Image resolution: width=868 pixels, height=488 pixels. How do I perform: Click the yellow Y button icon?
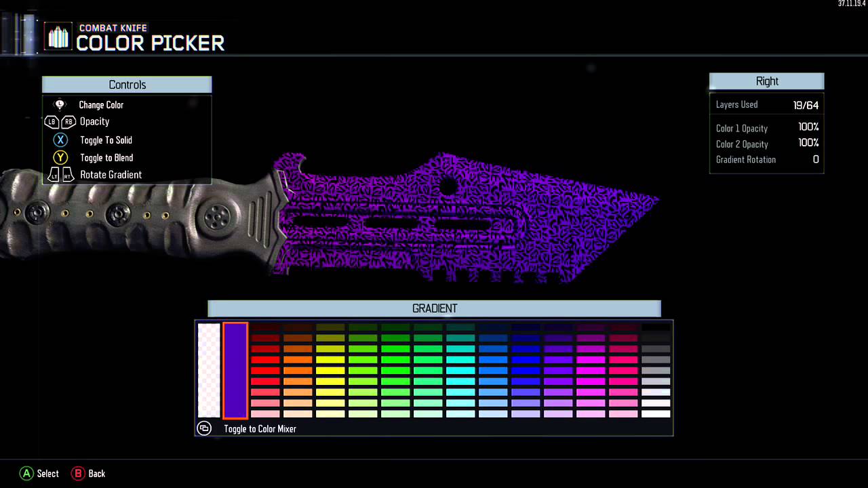click(60, 158)
